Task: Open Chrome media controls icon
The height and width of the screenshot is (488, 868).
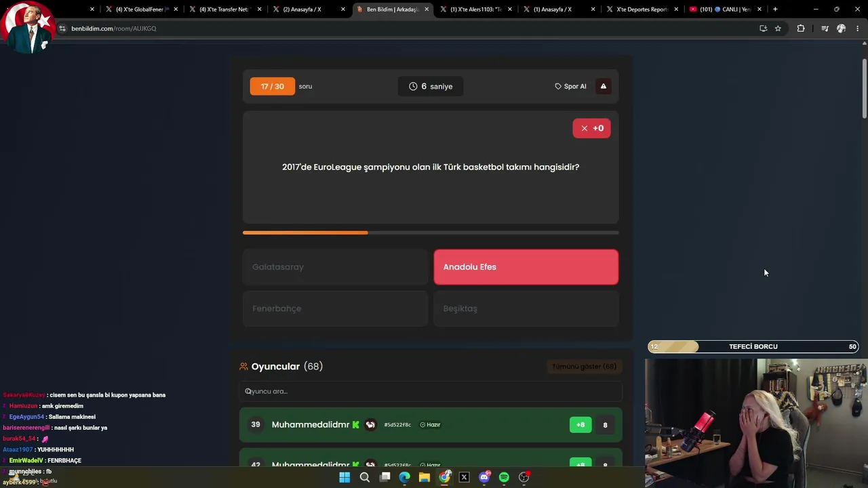Action: pos(825,28)
